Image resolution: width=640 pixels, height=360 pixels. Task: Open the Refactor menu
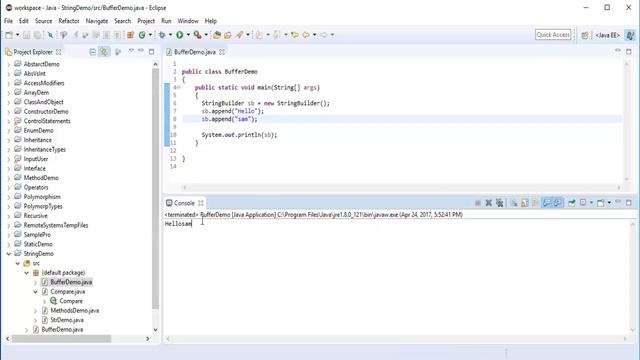tap(69, 21)
